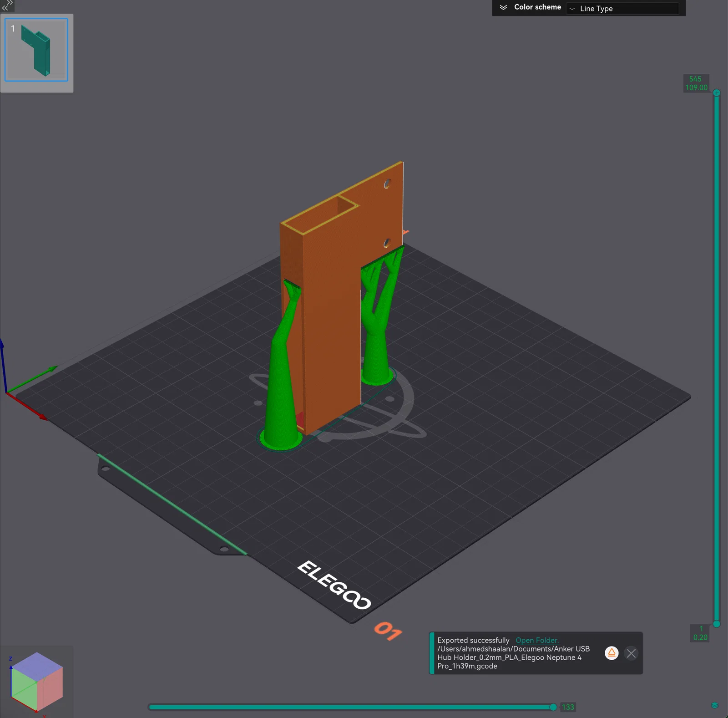Collapse the Color scheme legend chevron
Screen dimensions: 728x718
tap(503, 7)
